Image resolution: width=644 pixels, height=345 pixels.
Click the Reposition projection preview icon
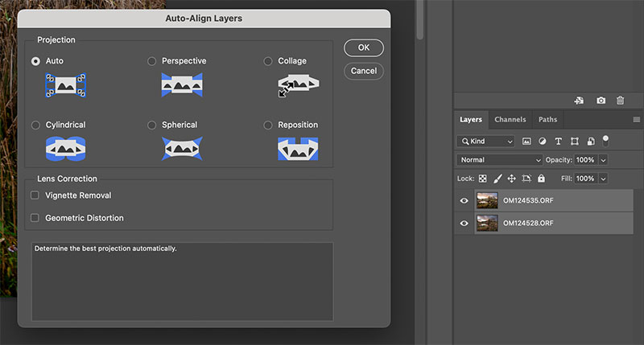(x=298, y=149)
